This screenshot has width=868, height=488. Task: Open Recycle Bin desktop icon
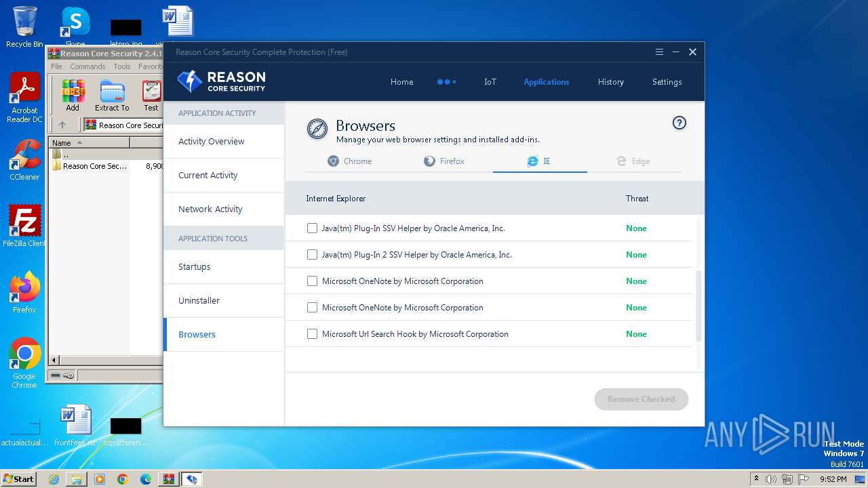tap(24, 27)
